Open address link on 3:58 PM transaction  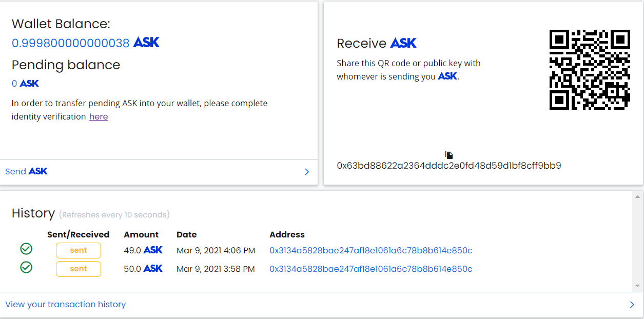pos(371,269)
